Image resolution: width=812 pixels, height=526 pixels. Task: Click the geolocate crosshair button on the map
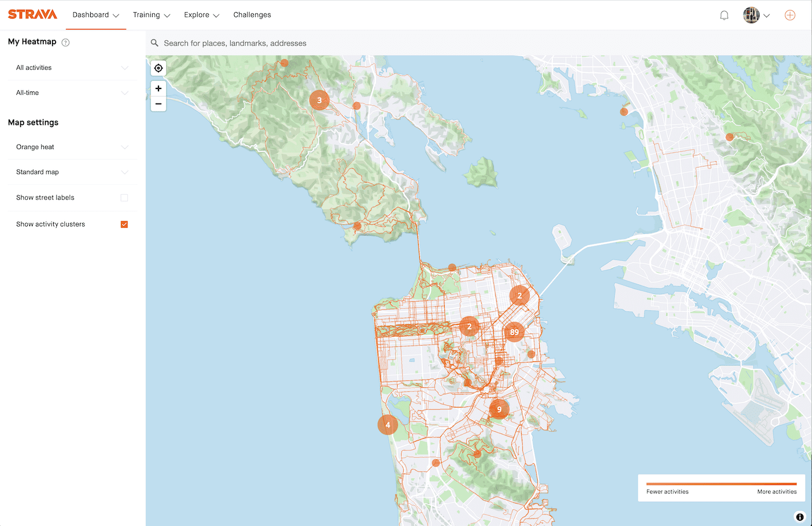[158, 68]
